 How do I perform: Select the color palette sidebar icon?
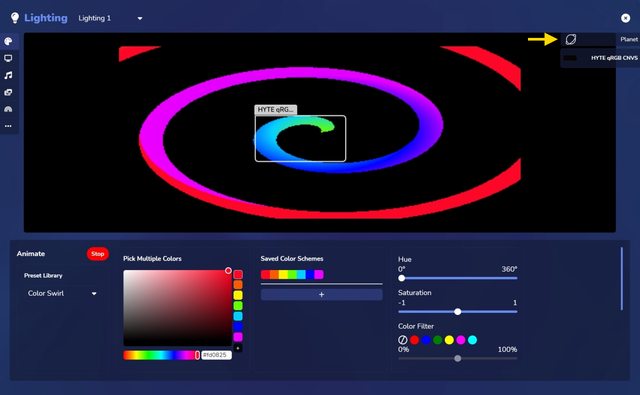(8, 41)
